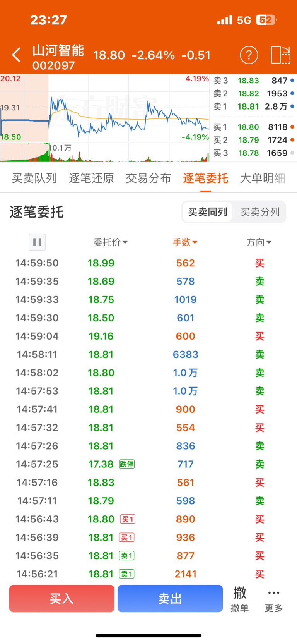Screen dimensions: 297x644
Task: Select the 14:59:30 order at 18.50
Action: pos(148,318)
